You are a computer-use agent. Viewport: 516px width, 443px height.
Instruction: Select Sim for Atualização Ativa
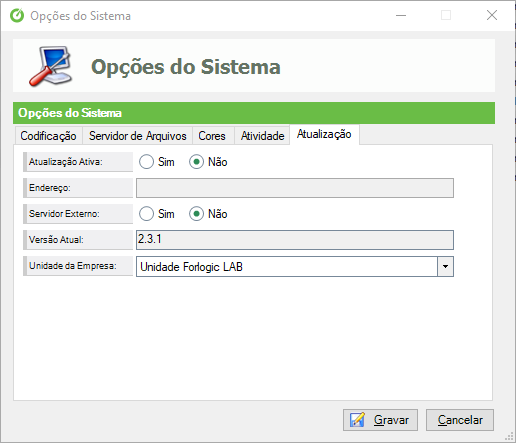pyautogui.click(x=146, y=162)
